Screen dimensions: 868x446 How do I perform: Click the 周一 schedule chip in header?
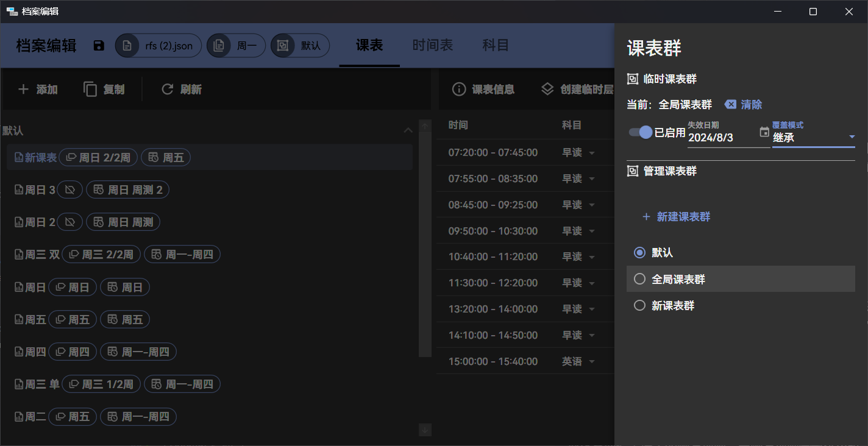(x=237, y=46)
